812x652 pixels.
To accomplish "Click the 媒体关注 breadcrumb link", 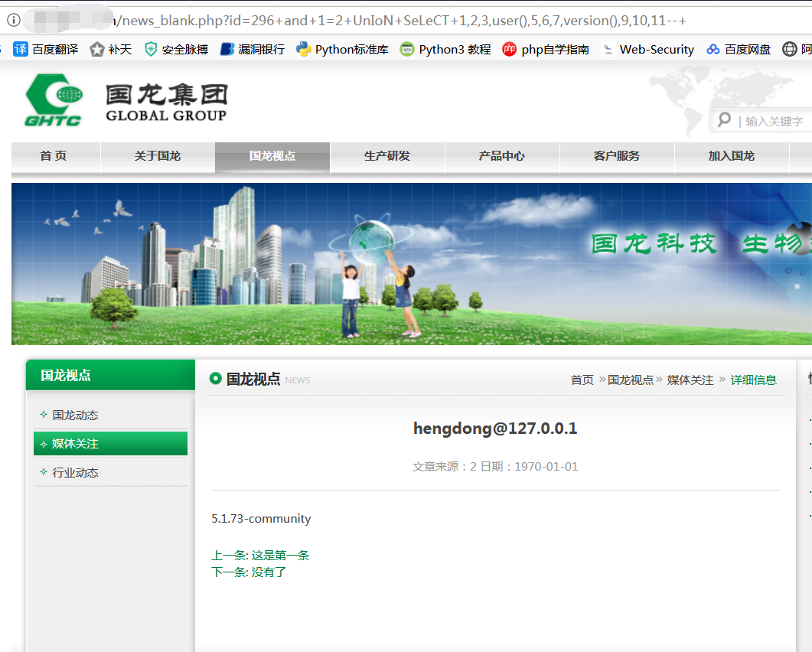I will point(690,380).
